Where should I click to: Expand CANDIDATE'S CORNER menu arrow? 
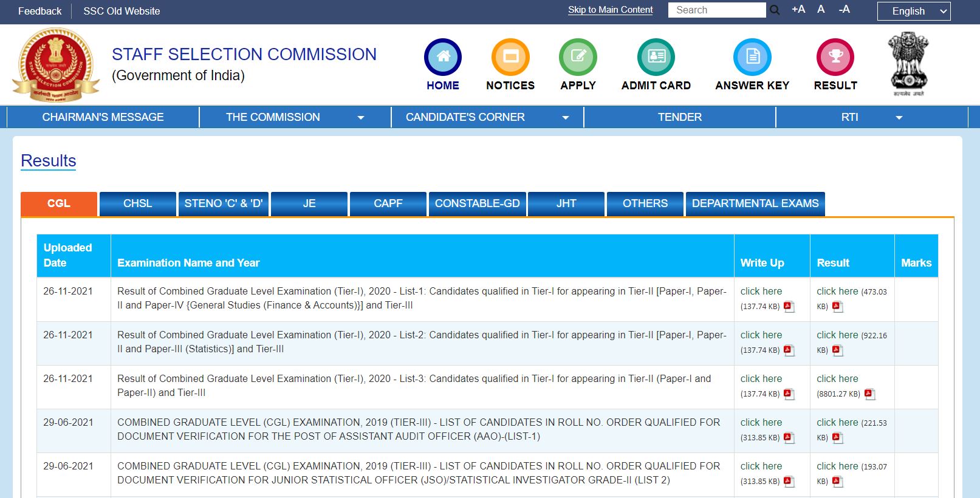coord(566,118)
